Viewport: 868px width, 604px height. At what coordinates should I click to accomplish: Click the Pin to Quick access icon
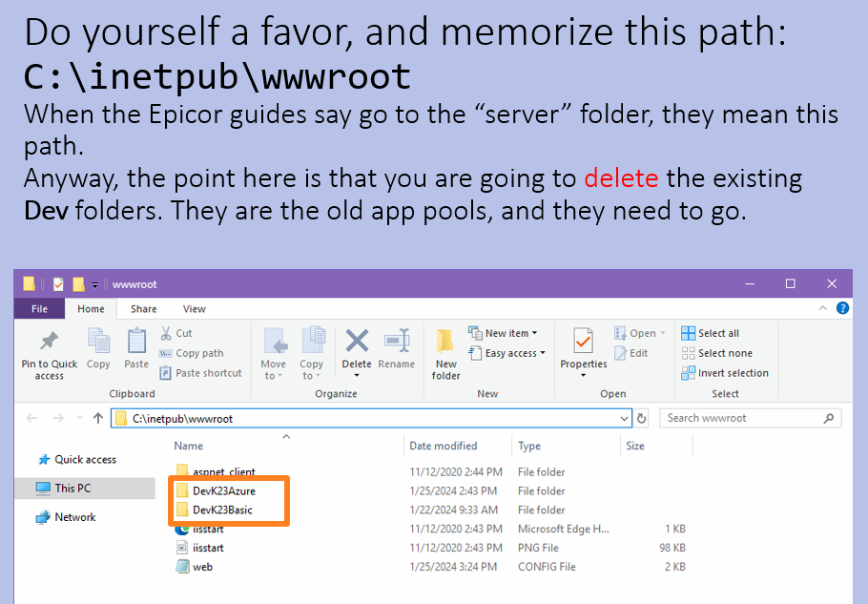50,341
